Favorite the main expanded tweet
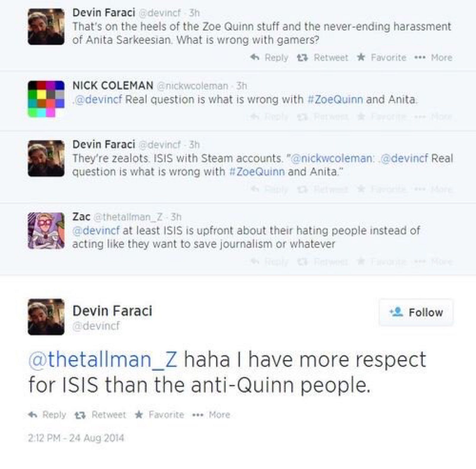Image resolution: width=476 pixels, height=469 pixels. [x=159, y=415]
